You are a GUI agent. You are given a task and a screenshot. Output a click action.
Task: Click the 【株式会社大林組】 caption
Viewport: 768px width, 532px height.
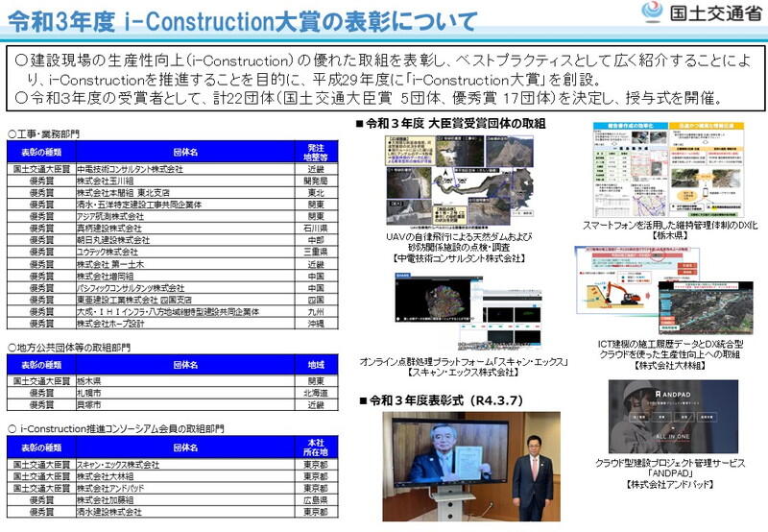point(670,366)
